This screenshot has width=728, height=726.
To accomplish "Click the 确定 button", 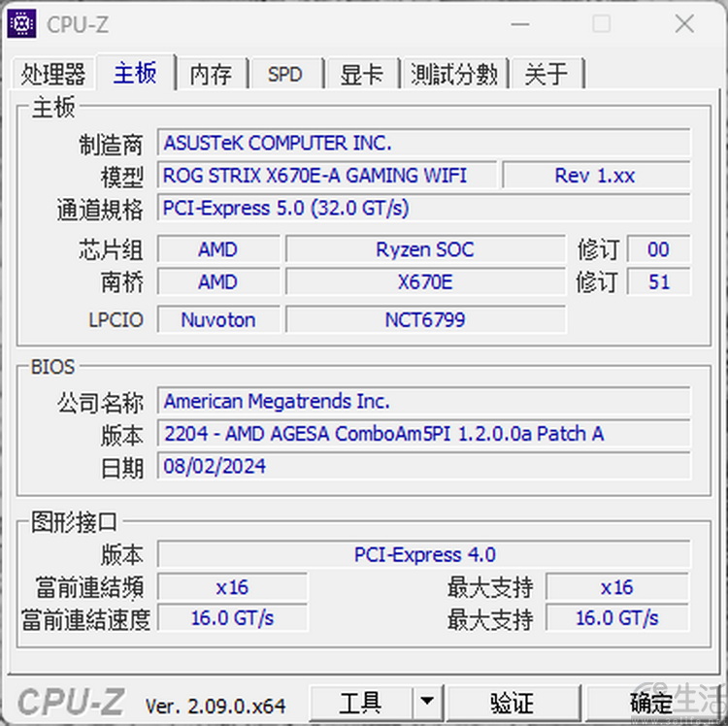I will [x=652, y=703].
